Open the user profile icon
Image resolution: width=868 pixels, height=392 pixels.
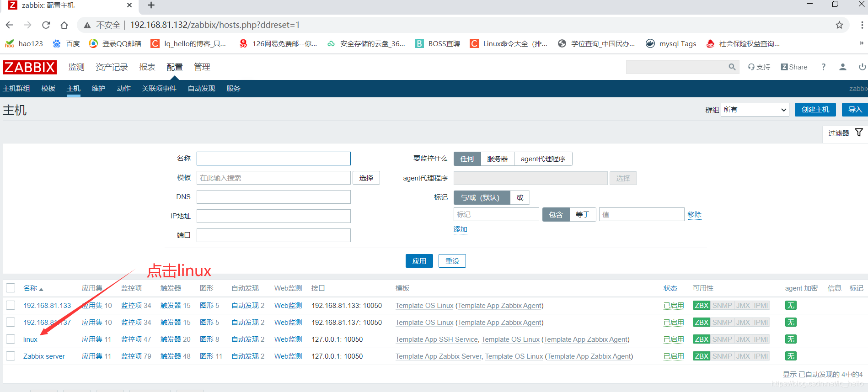click(842, 67)
